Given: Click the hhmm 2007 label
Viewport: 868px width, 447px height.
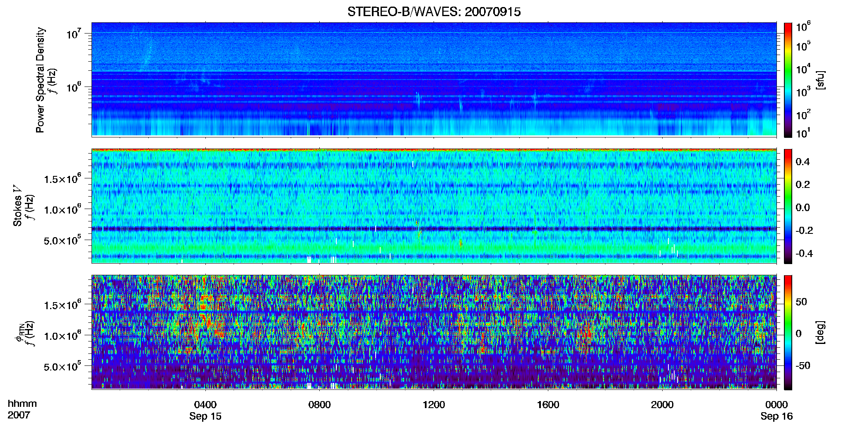Looking at the screenshot, I should [22, 409].
